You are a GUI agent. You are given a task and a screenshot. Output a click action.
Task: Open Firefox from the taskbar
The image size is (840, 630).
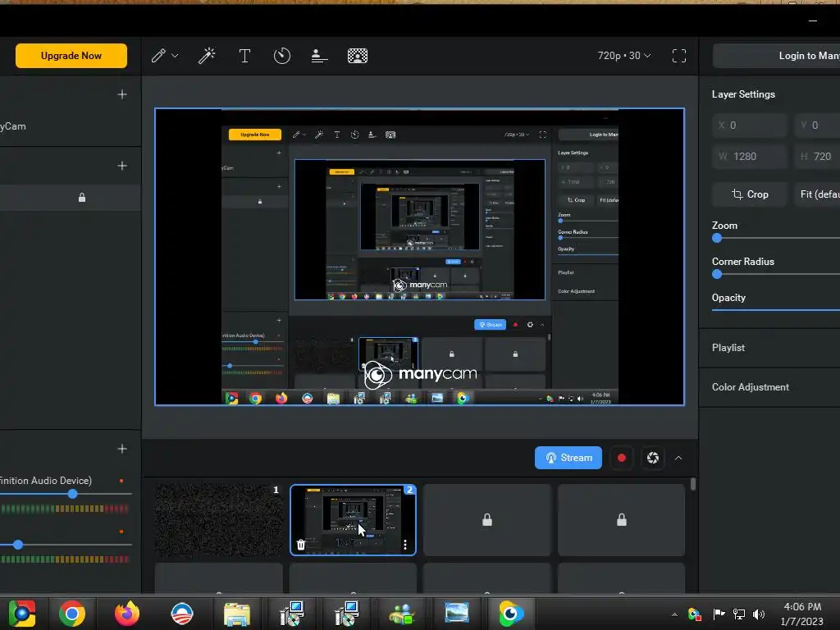[126, 614]
